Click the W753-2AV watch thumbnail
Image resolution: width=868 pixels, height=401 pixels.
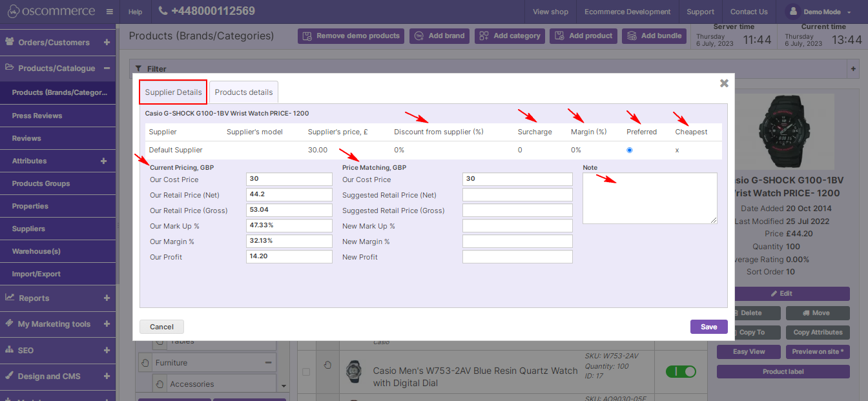[353, 372]
